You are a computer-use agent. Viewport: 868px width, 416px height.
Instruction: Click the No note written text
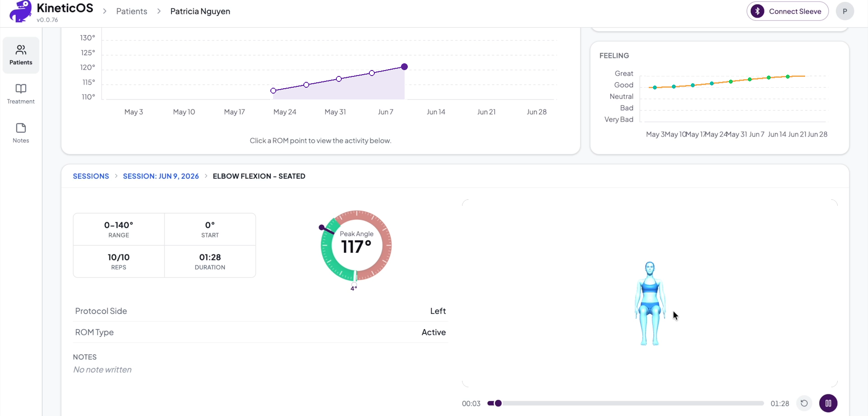(x=103, y=370)
